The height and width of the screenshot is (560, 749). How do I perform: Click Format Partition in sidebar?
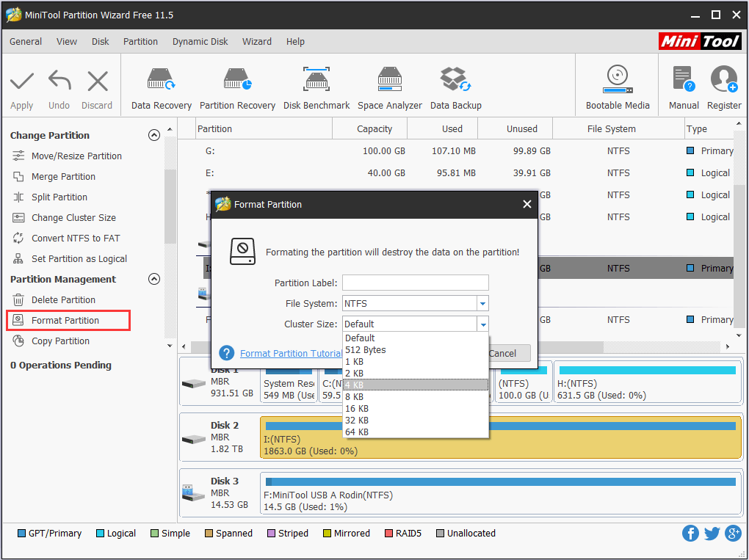click(68, 320)
